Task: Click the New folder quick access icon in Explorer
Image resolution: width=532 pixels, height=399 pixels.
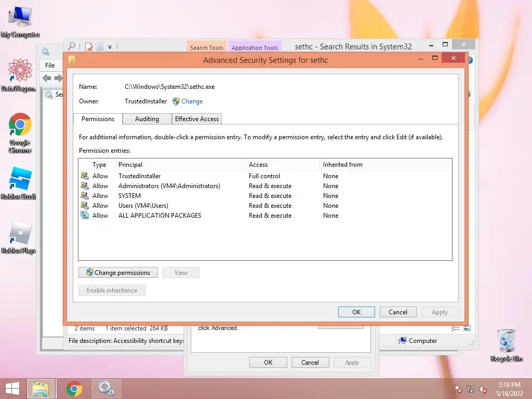Action: (x=100, y=46)
